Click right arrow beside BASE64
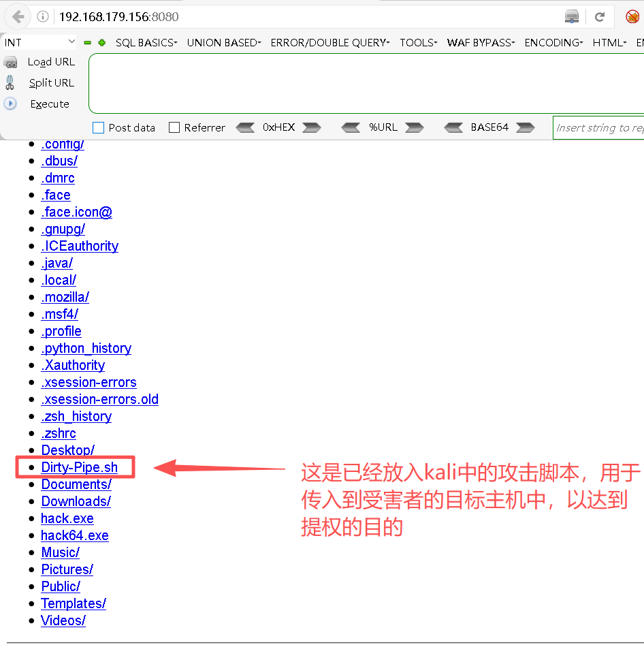 [x=525, y=127]
